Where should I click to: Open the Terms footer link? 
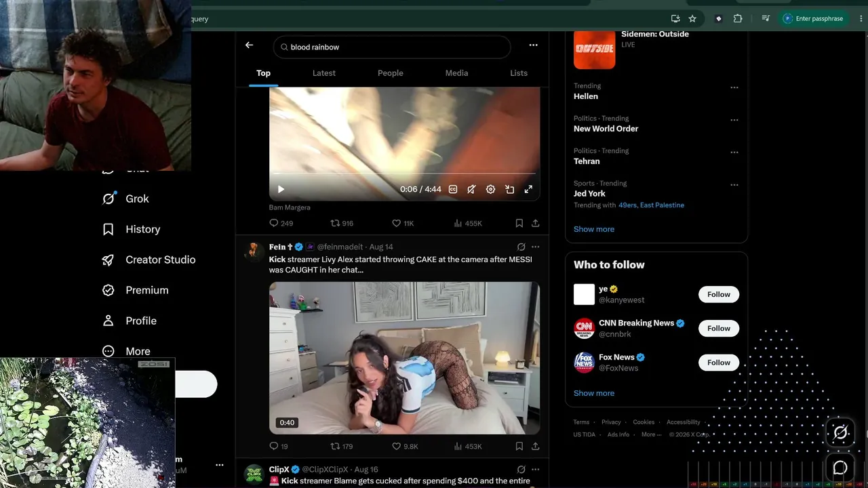click(581, 422)
